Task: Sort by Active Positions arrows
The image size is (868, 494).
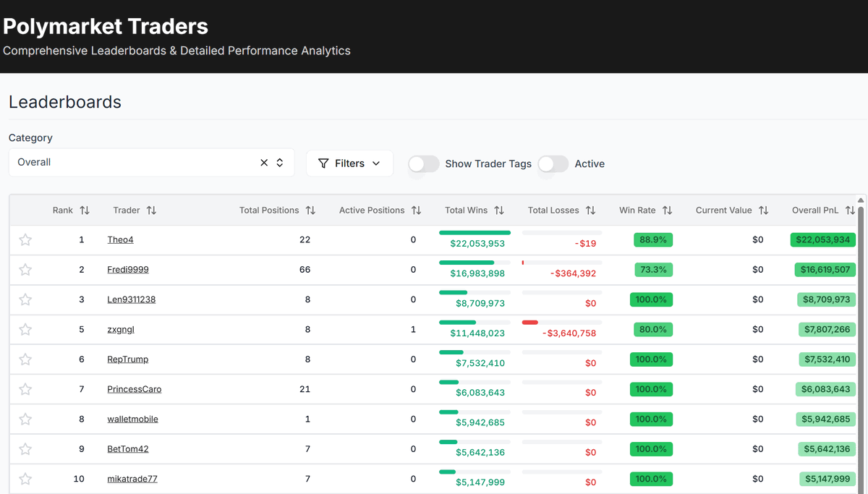Action: (416, 210)
